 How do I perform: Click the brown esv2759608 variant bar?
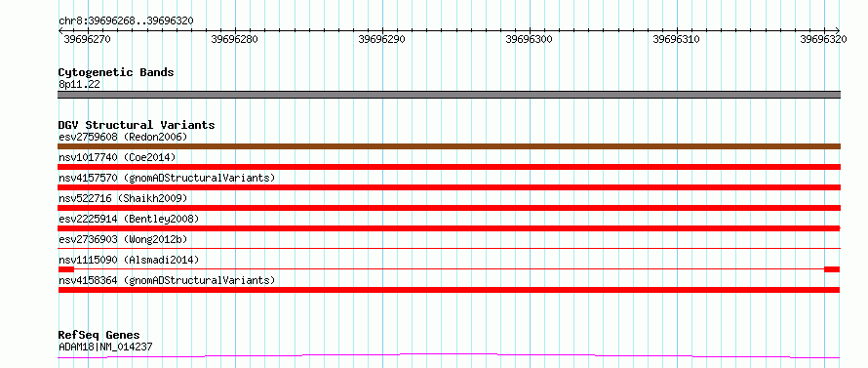[x=449, y=146]
